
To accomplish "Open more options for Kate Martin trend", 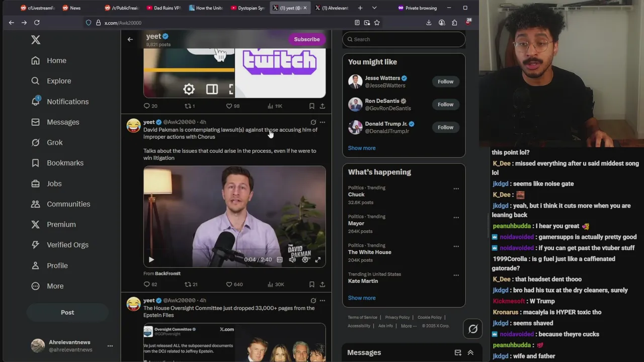I will (456, 275).
